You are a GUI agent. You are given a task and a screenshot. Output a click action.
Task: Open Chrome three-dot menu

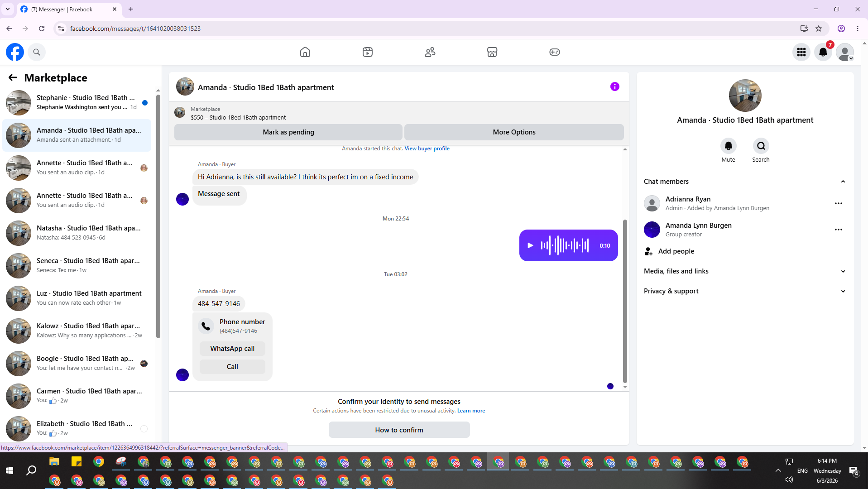(858, 29)
